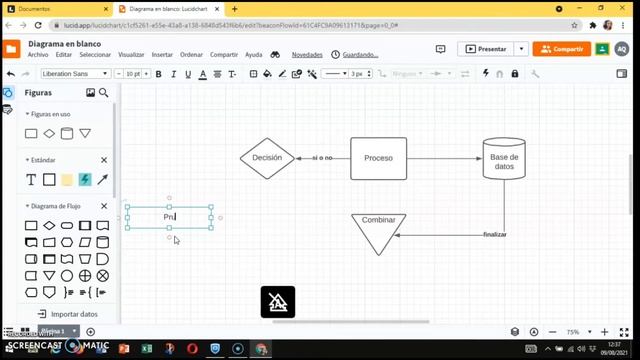This screenshot has width=640, height=360.
Task: Open the Seleccionar menu
Action: coord(95,55)
